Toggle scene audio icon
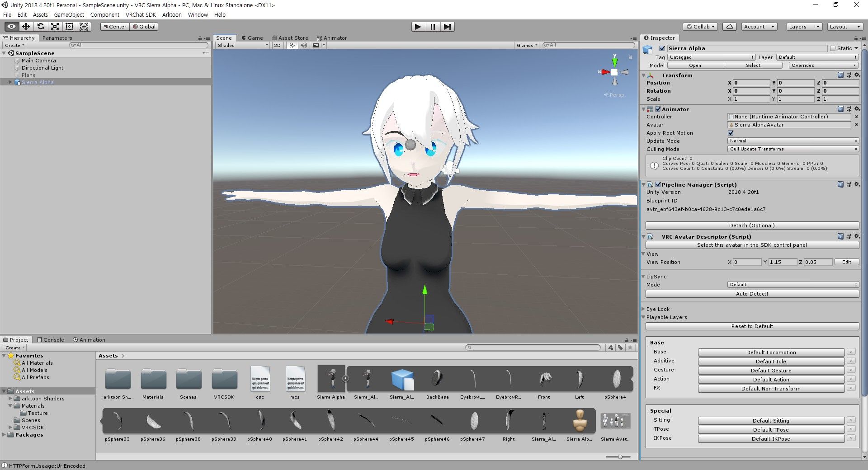 [304, 45]
